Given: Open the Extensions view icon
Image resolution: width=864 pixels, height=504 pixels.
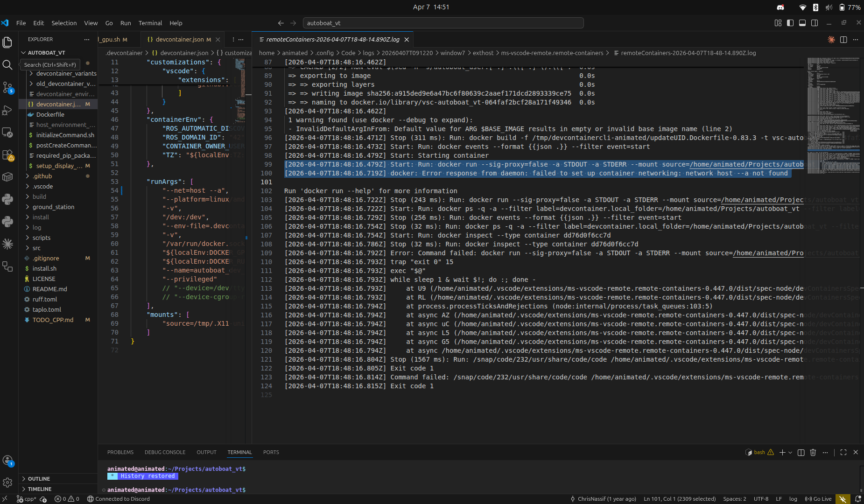Looking at the screenshot, I should click(x=7, y=155).
